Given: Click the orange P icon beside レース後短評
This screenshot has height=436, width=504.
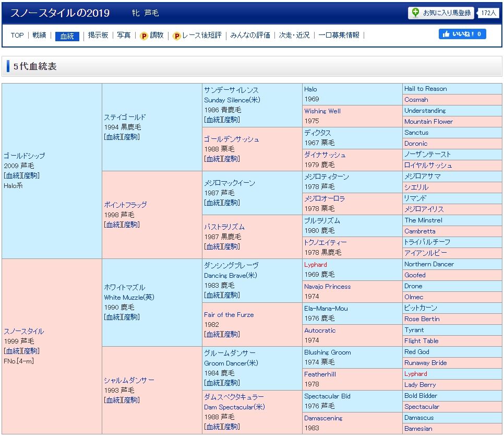Looking at the screenshot, I should point(176,36).
